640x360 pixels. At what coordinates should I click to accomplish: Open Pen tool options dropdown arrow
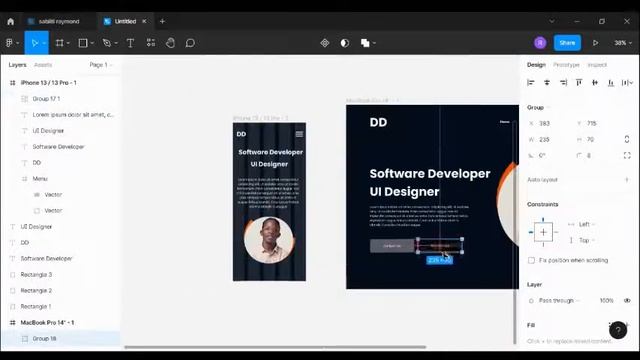pos(116,43)
